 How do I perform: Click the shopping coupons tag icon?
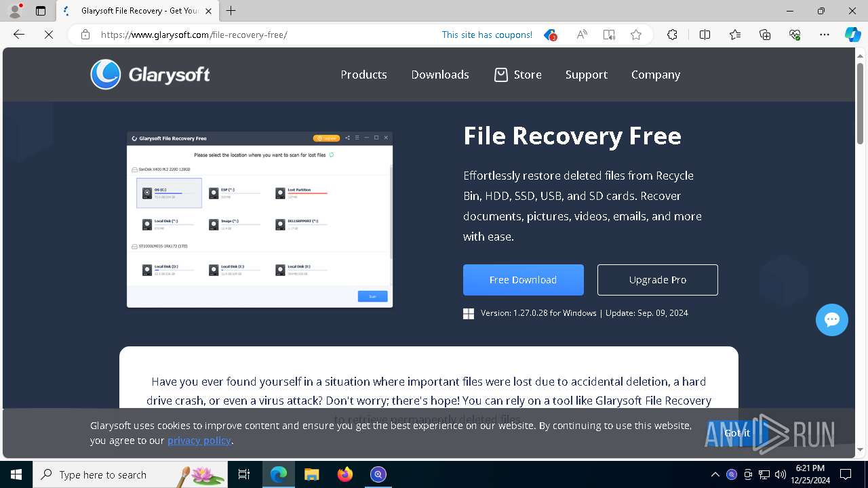(x=550, y=35)
